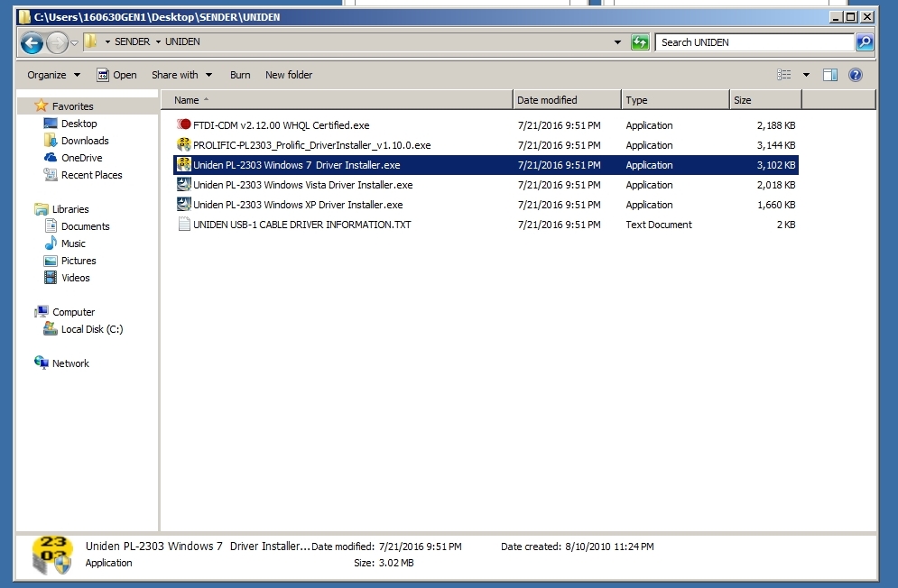The height and width of the screenshot is (588, 898).
Task: Click the Music note icon in sidebar
Action: click(x=51, y=243)
